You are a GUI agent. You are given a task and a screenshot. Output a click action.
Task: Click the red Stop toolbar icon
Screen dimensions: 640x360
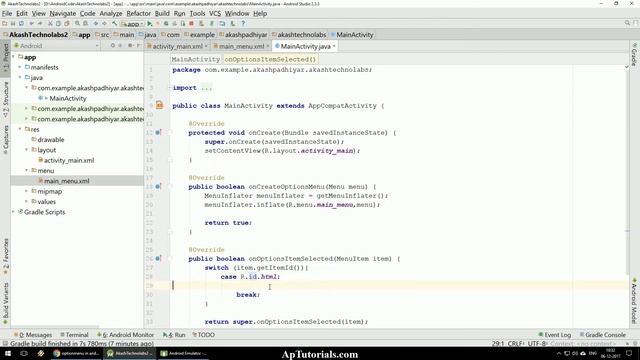coord(191,24)
